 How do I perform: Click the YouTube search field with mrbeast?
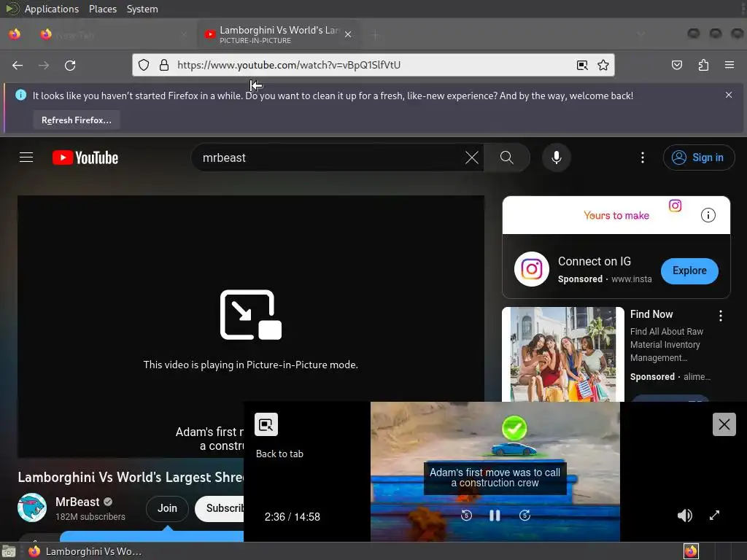(329, 157)
